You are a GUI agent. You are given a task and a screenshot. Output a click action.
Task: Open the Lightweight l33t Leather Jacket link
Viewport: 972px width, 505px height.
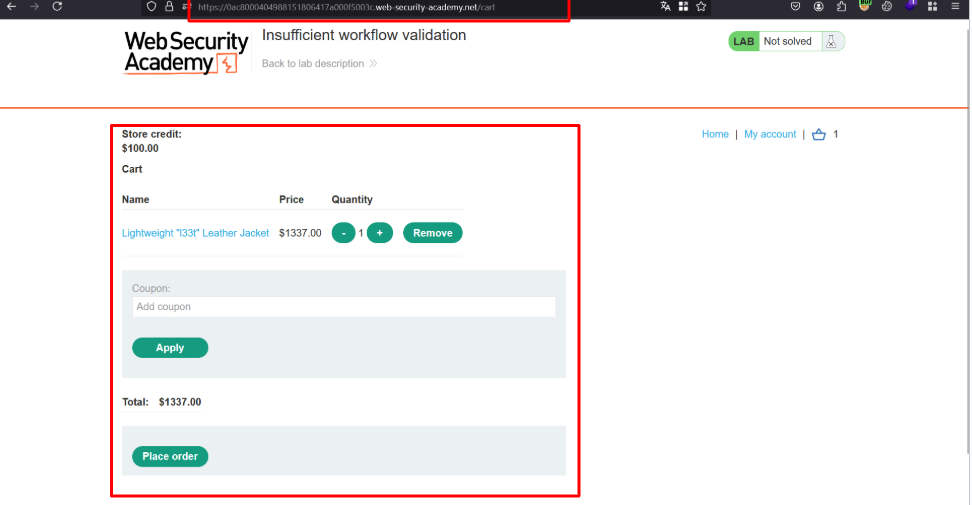[x=195, y=233]
